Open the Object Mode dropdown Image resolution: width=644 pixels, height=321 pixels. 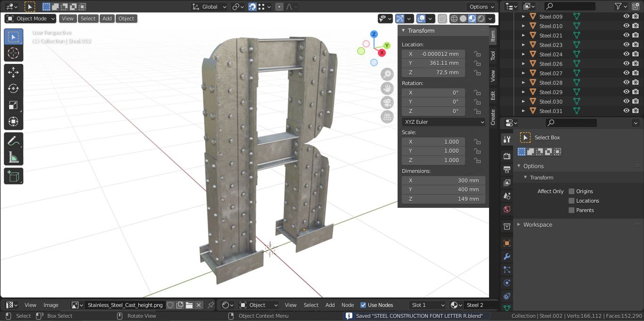[x=30, y=18]
